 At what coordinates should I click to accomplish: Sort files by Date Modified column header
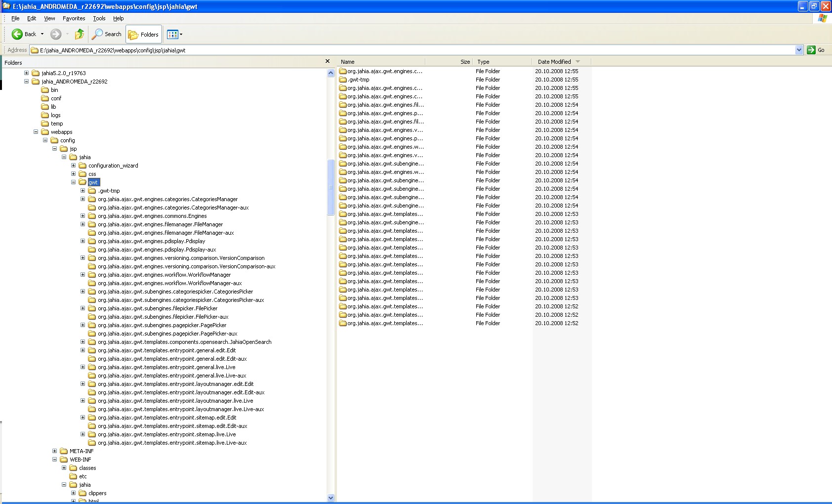pos(561,62)
